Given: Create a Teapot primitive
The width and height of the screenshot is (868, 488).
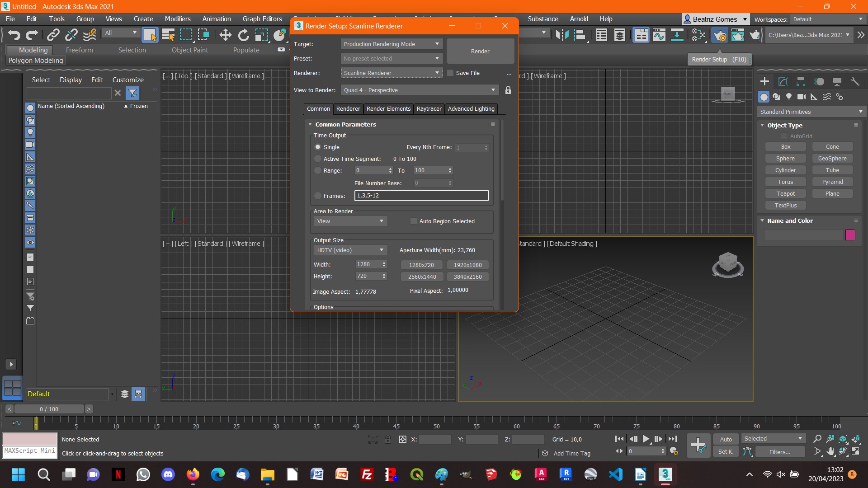Looking at the screenshot, I should (785, 193).
